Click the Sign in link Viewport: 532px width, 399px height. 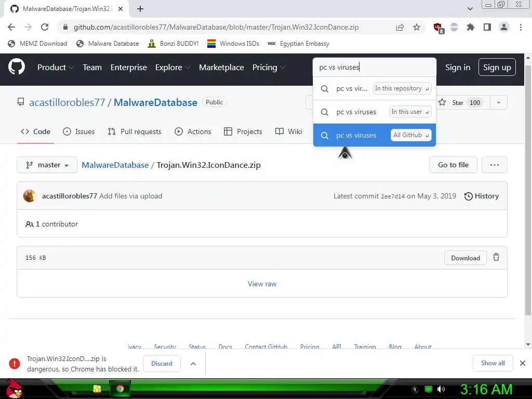458,67
